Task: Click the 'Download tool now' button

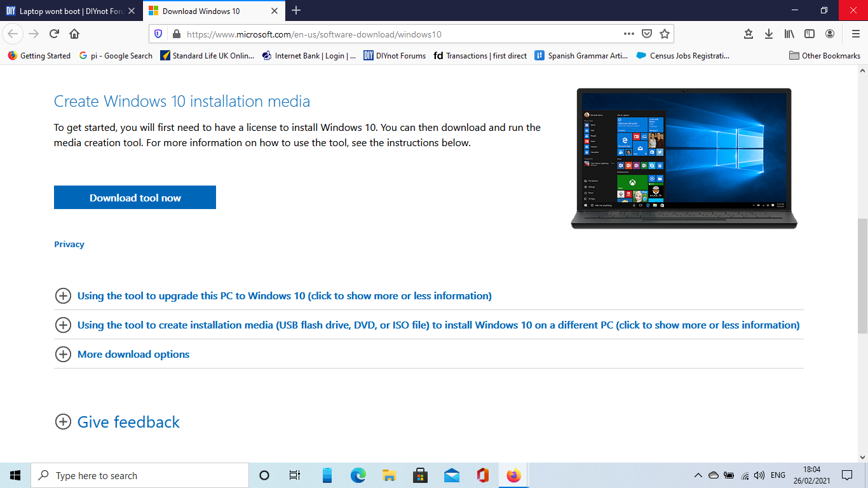Action: pos(135,198)
